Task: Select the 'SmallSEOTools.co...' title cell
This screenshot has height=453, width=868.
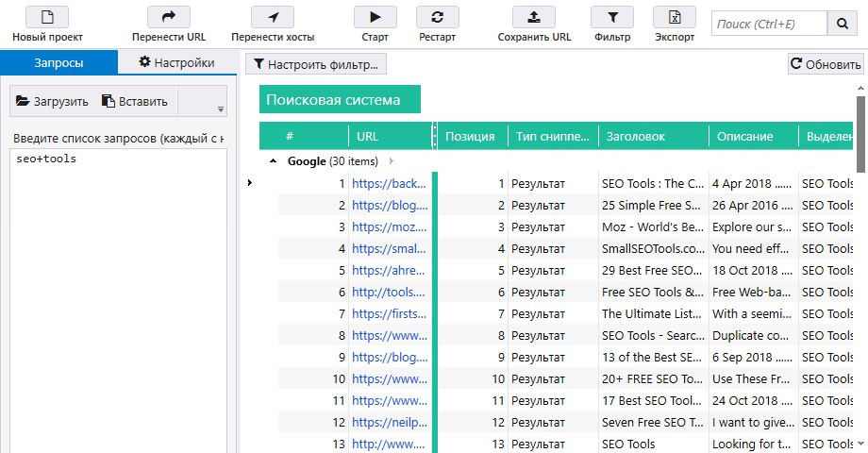Action: click(653, 248)
